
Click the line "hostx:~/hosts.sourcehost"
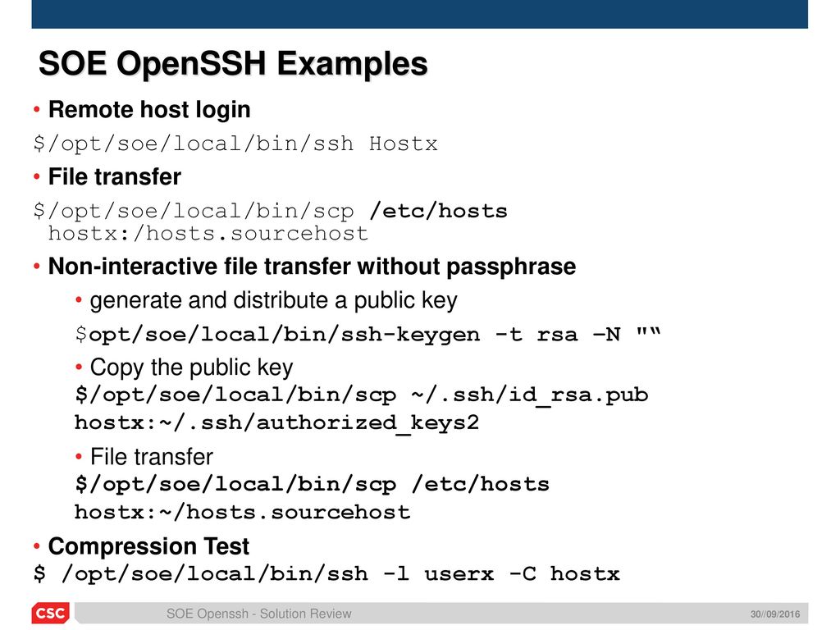tap(242, 512)
